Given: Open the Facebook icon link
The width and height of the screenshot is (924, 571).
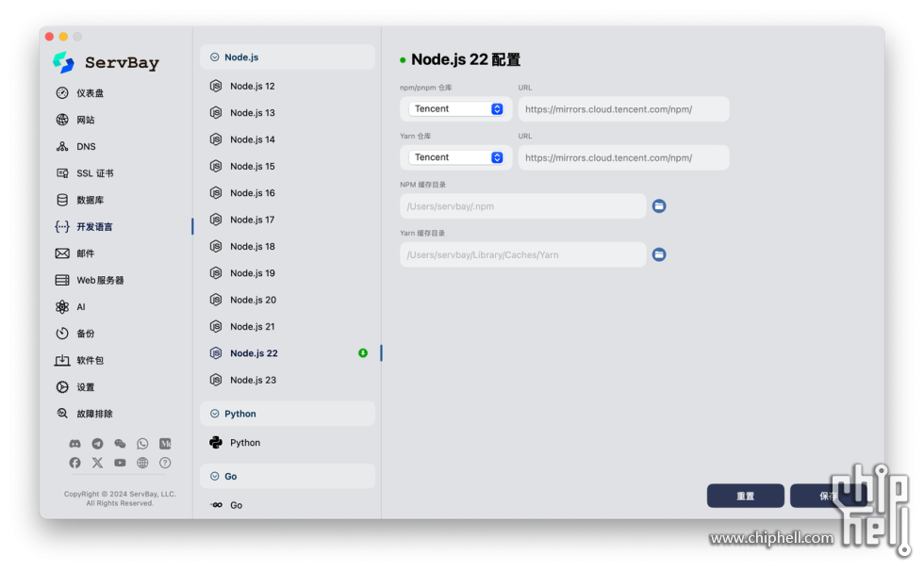Looking at the screenshot, I should coord(74,463).
